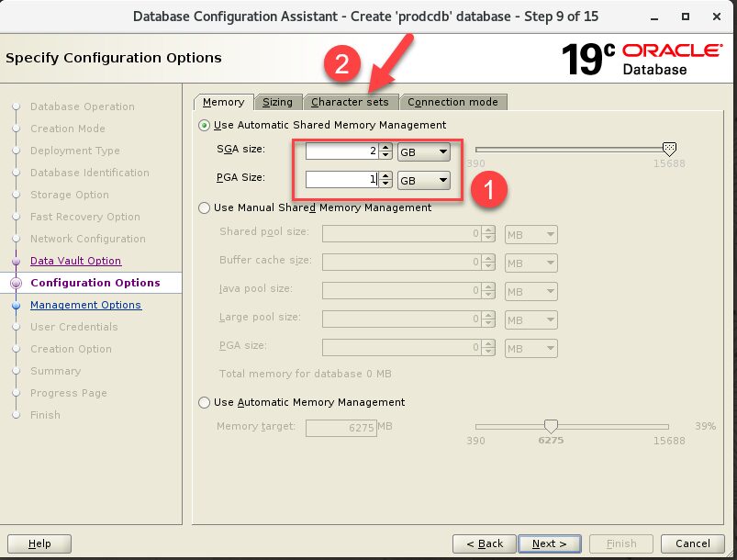737x560 pixels.
Task: Decrease PGA Size with down spinner arrow
Action: 385,184
